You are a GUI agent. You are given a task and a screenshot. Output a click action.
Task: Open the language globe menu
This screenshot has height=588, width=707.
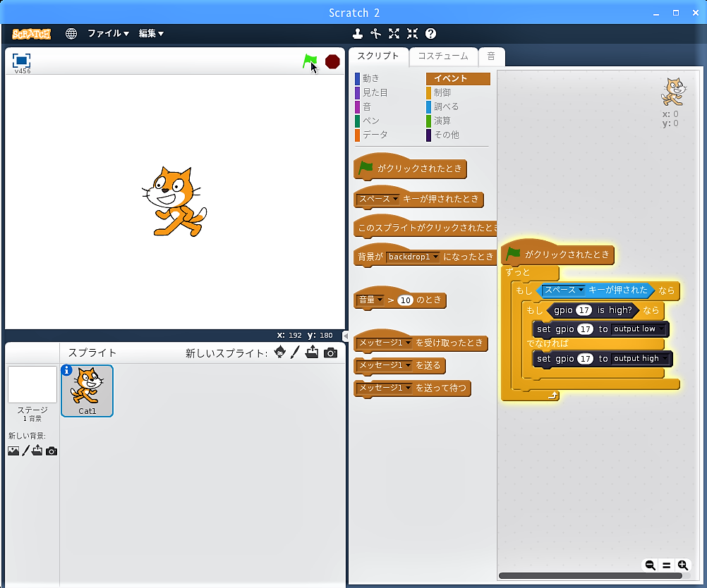click(x=71, y=33)
